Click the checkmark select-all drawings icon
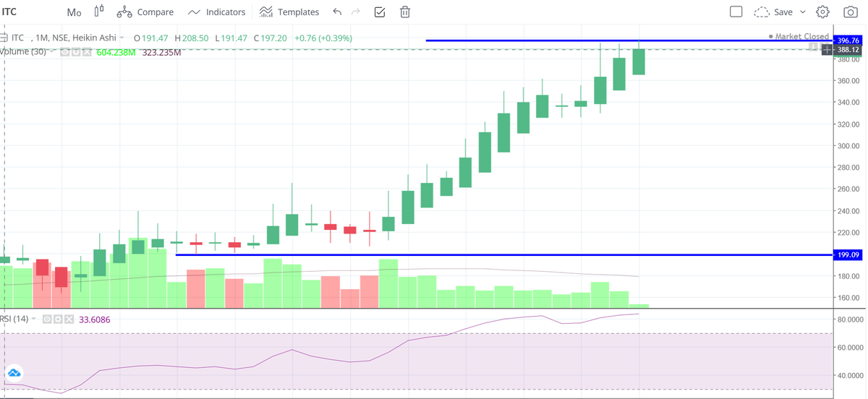This screenshot has width=868, height=399. 380,12
